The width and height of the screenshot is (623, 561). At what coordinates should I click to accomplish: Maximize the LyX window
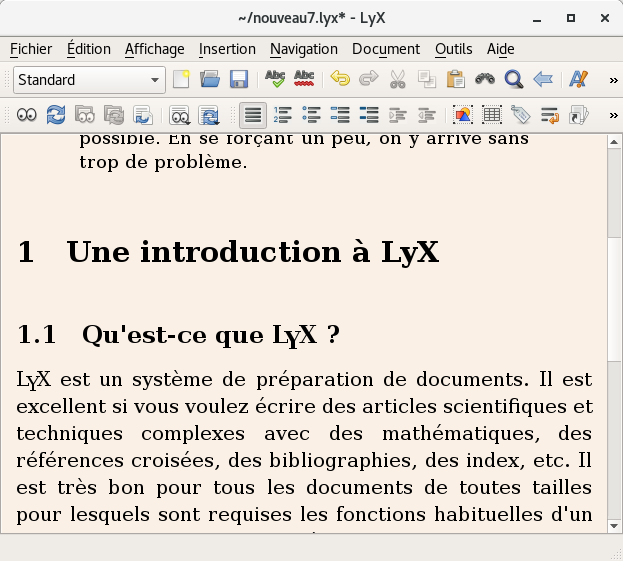tap(571, 18)
